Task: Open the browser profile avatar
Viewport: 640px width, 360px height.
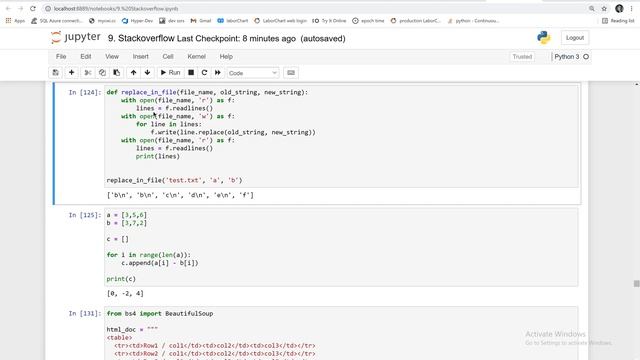Action: coord(619,9)
